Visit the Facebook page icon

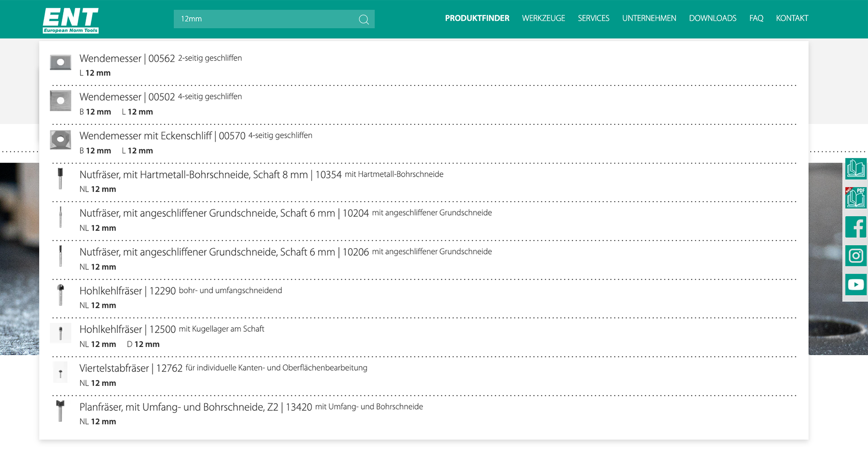coord(855,227)
